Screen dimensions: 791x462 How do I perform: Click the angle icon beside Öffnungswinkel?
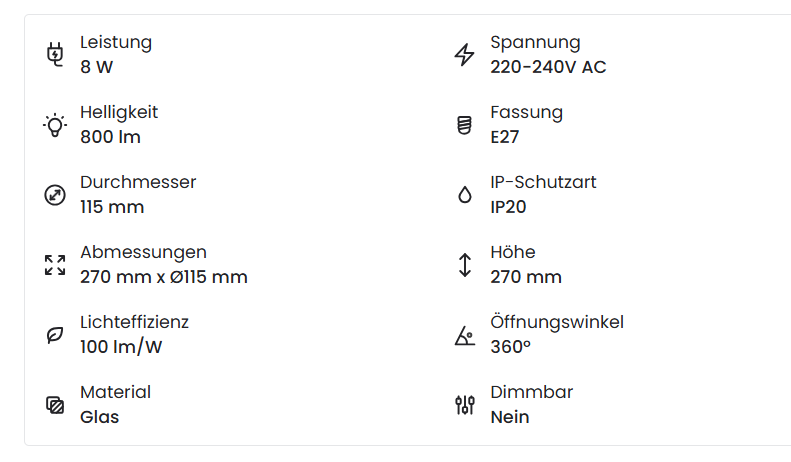pyautogui.click(x=465, y=335)
